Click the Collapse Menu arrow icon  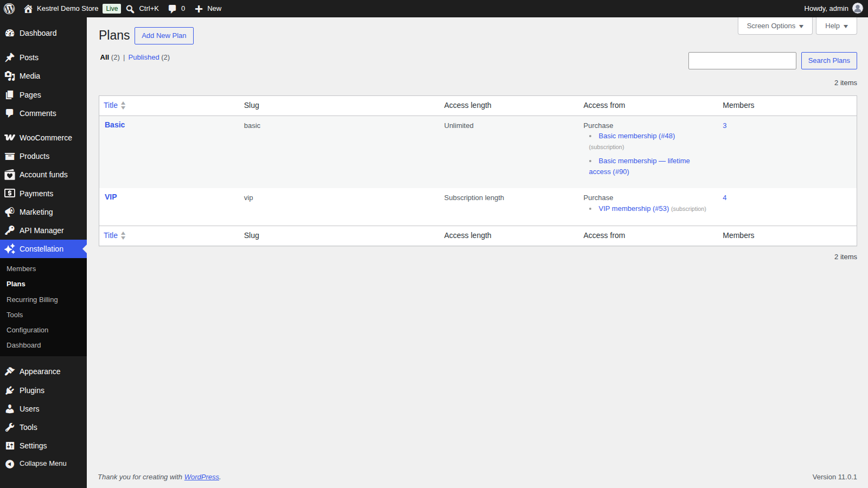(x=10, y=464)
